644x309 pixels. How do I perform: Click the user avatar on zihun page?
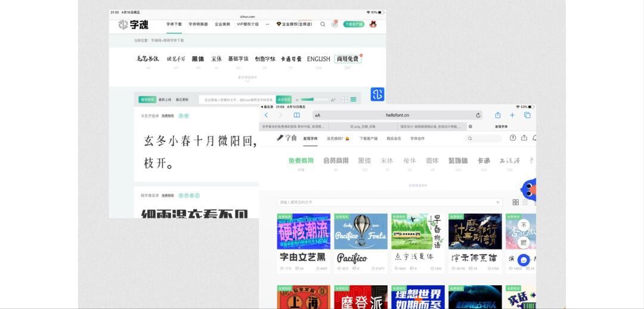[373, 24]
